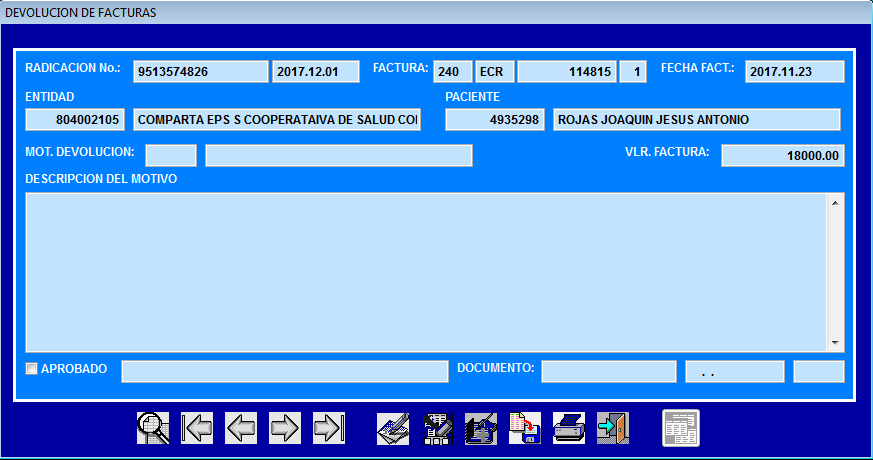
Task: Click the first DOCUMENTO field
Action: [609, 371]
